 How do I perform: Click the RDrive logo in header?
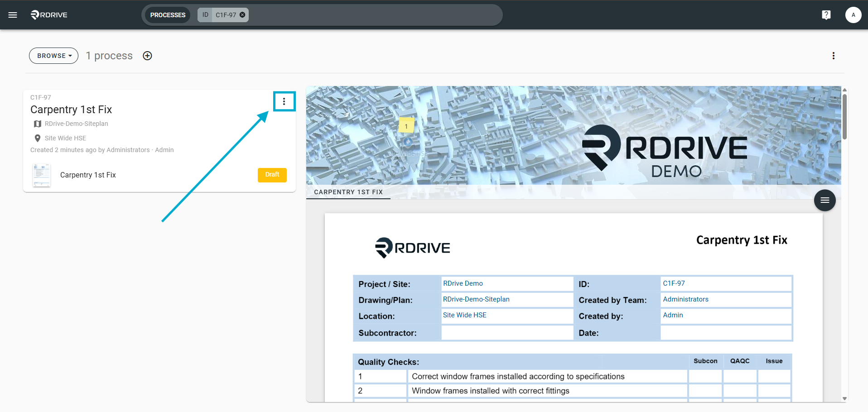click(x=49, y=15)
